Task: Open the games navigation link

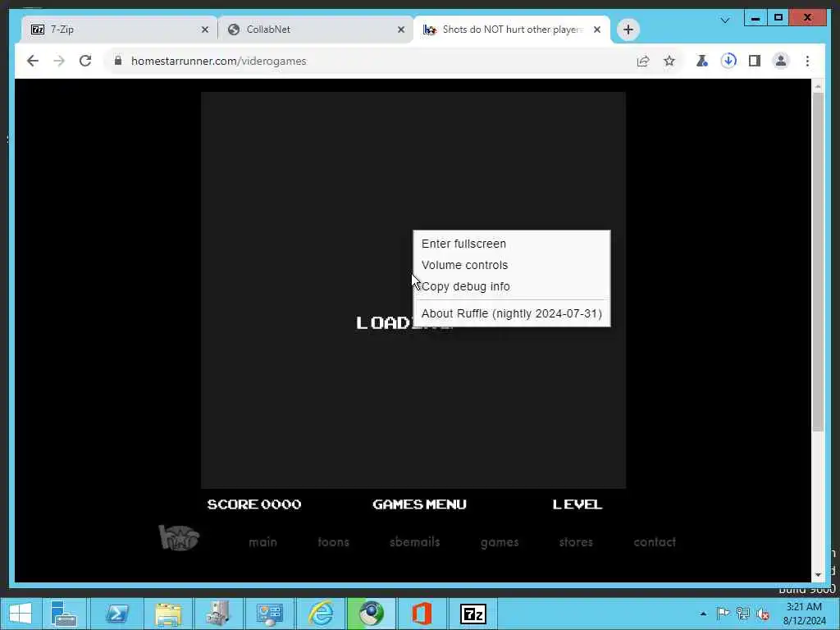Action: [500, 543]
